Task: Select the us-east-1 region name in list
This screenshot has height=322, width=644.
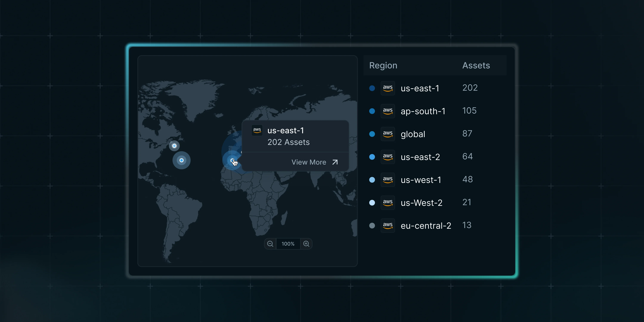Action: click(x=420, y=88)
